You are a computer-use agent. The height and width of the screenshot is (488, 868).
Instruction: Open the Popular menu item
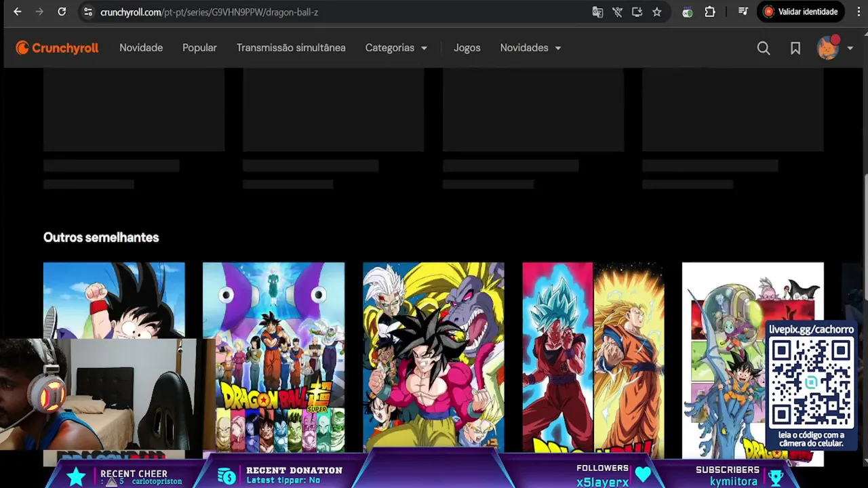point(199,47)
